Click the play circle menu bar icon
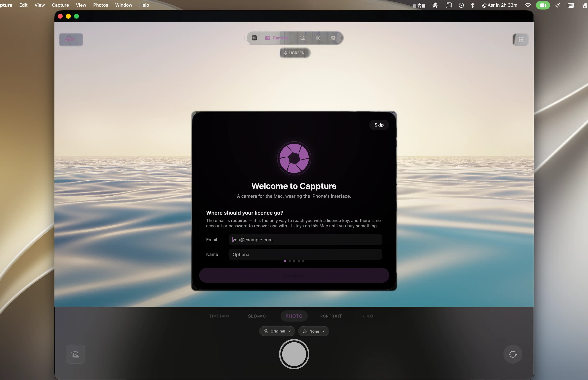Image resolution: width=588 pixels, height=380 pixels. coord(461,5)
